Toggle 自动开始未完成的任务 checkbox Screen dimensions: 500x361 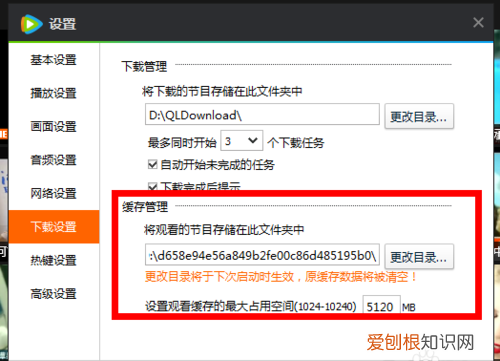tap(153, 164)
